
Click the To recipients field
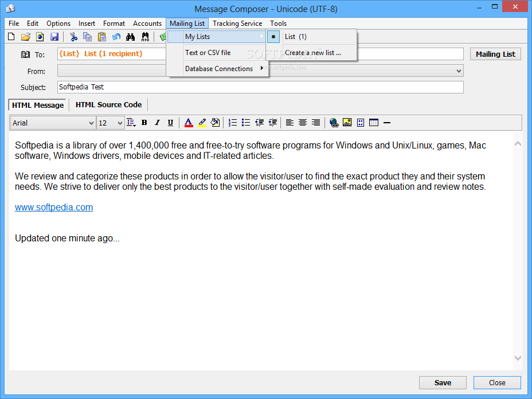pos(260,54)
